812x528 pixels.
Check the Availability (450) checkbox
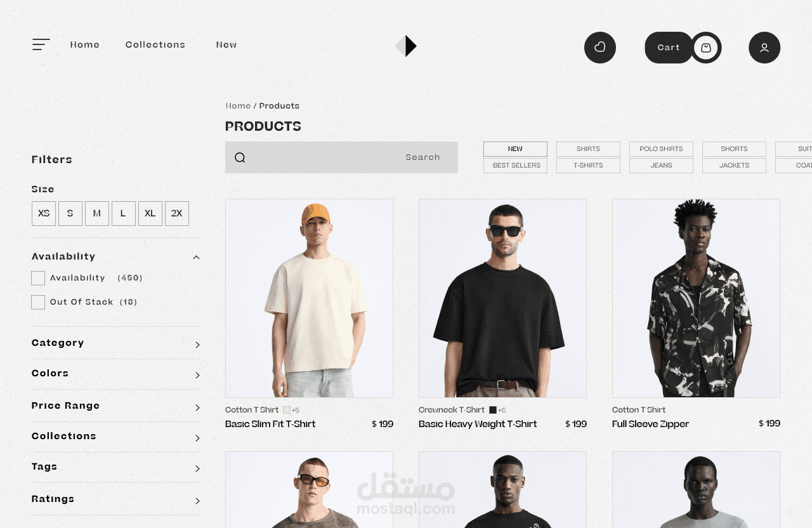point(38,278)
